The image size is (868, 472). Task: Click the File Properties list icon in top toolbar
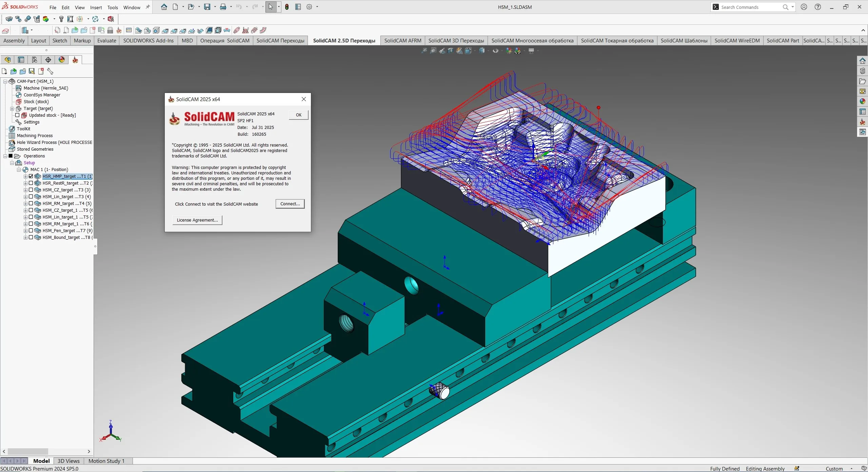click(298, 7)
